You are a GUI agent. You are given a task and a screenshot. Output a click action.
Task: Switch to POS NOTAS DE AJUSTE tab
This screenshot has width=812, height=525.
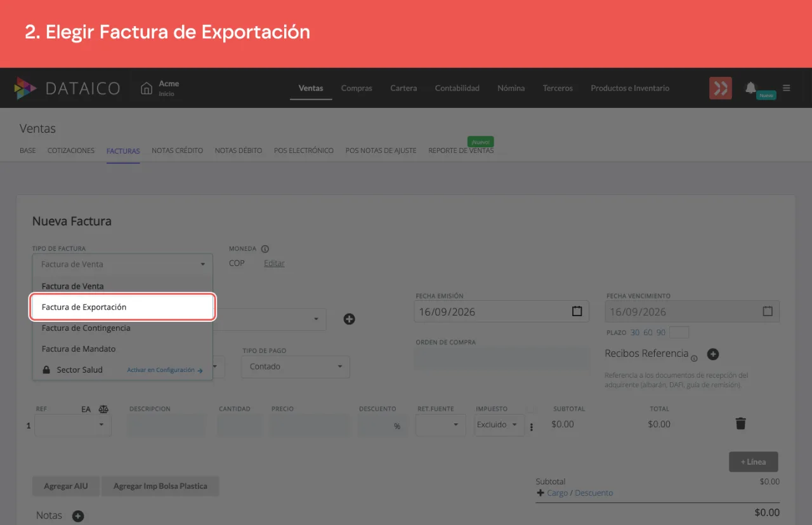point(381,150)
